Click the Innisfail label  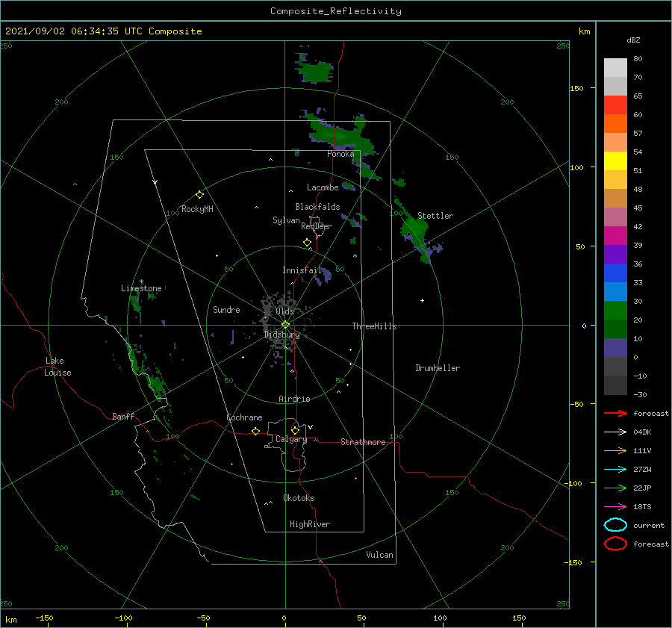[x=302, y=270]
